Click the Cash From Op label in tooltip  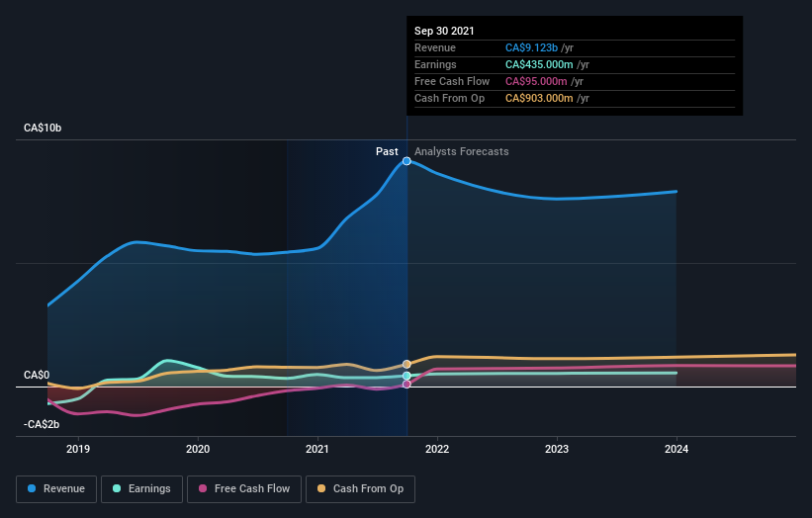(449, 98)
